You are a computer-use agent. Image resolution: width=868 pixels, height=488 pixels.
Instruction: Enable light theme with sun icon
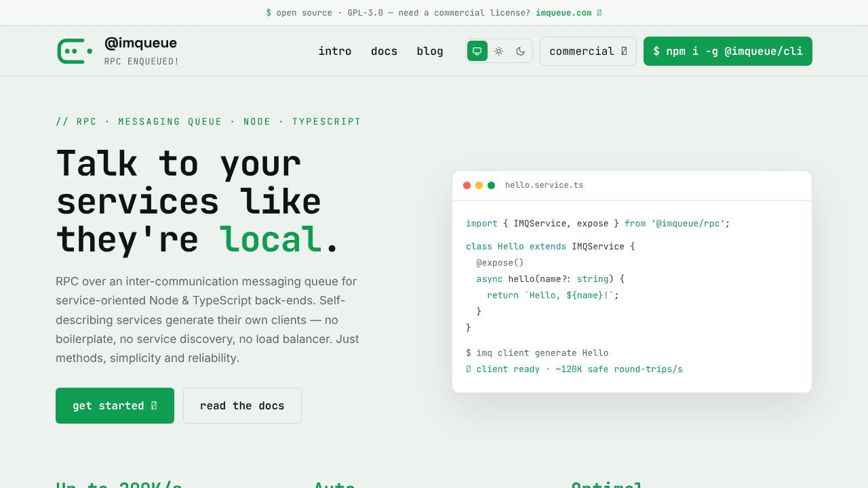[499, 51]
